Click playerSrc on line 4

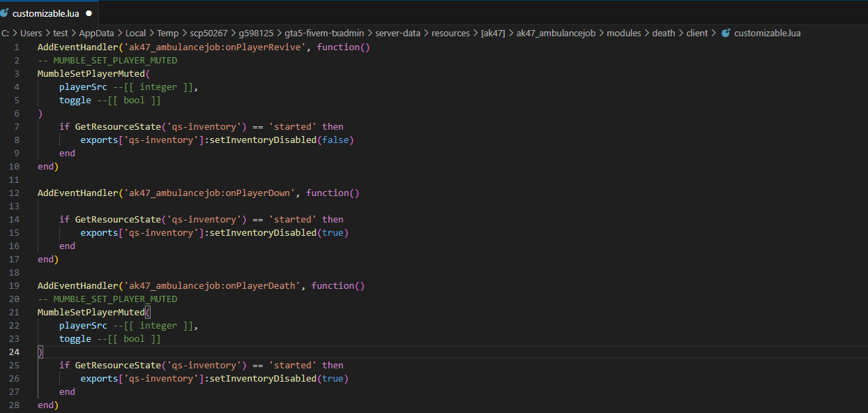coord(83,87)
